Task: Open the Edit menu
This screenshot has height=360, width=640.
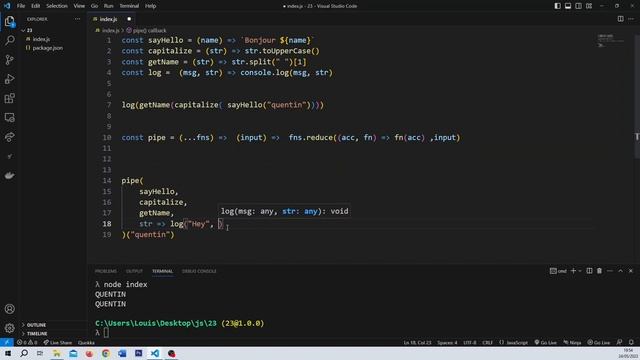Action: coord(36,6)
